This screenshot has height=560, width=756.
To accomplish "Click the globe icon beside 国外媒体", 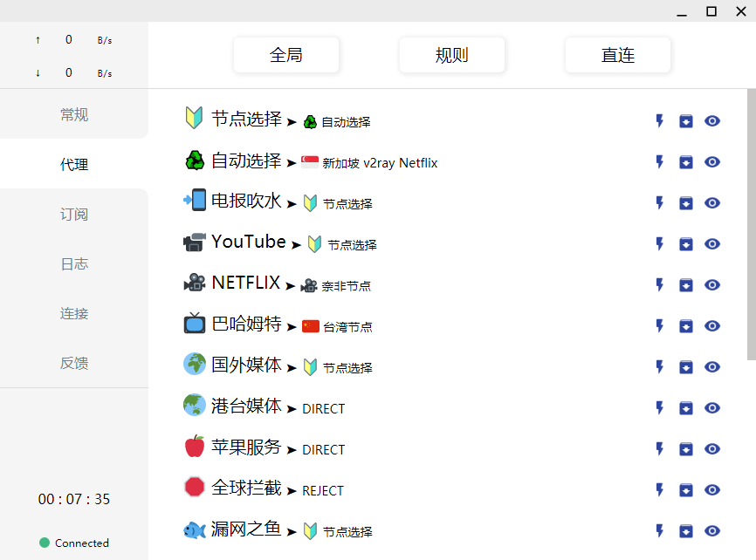I will [195, 364].
